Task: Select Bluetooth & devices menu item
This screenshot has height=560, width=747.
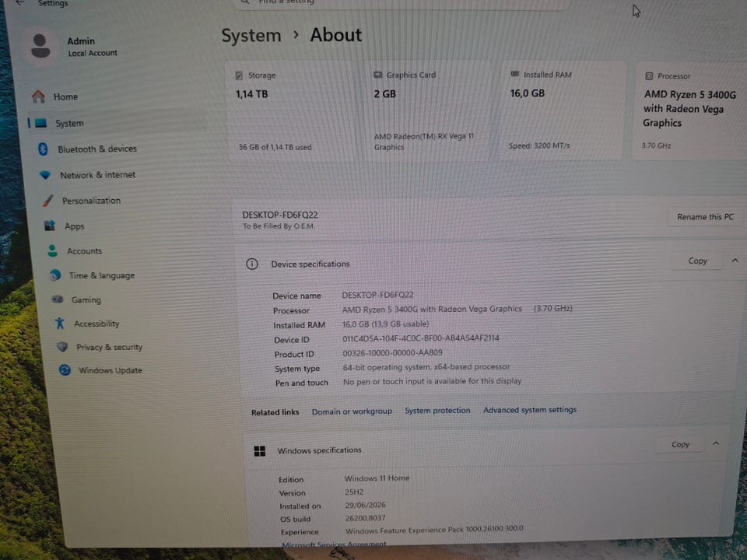Action: coord(97,149)
